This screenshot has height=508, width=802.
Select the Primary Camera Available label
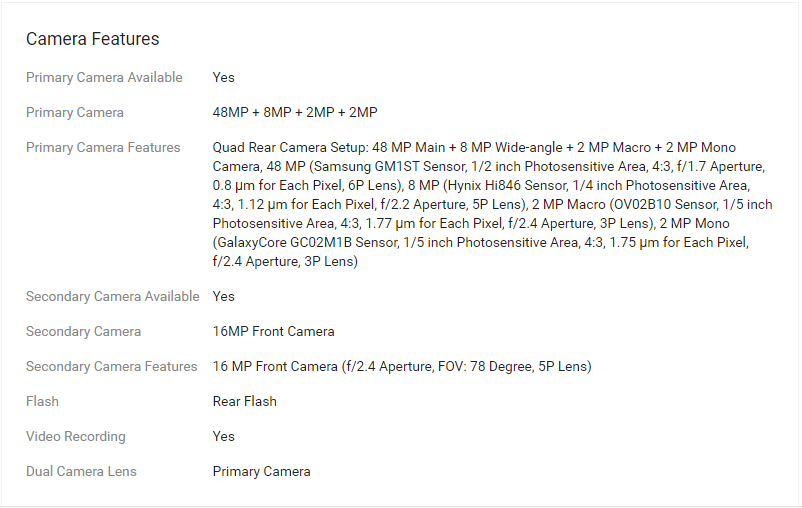104,77
